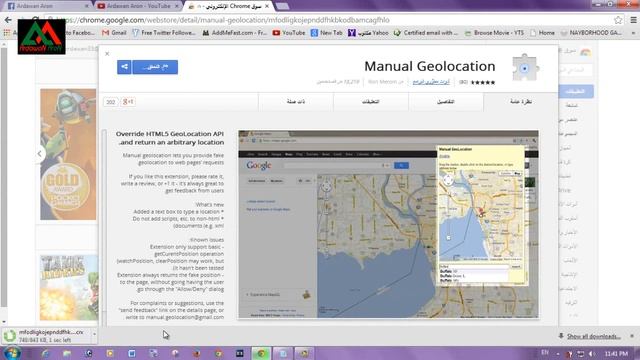Open the Free Twitter Followers bookmark
This screenshot has height=360, width=640.
[164, 33]
